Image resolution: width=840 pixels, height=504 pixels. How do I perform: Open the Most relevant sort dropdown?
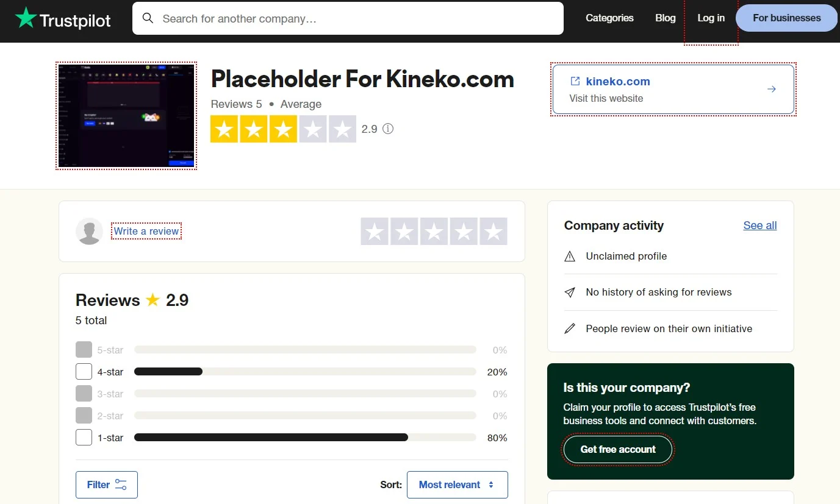coord(457,484)
